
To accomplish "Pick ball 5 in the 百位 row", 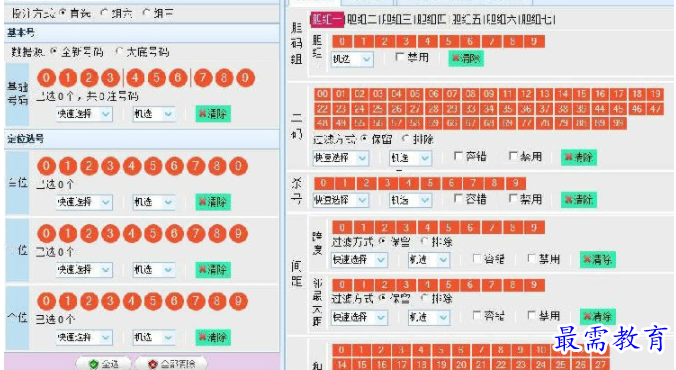I will coord(153,166).
